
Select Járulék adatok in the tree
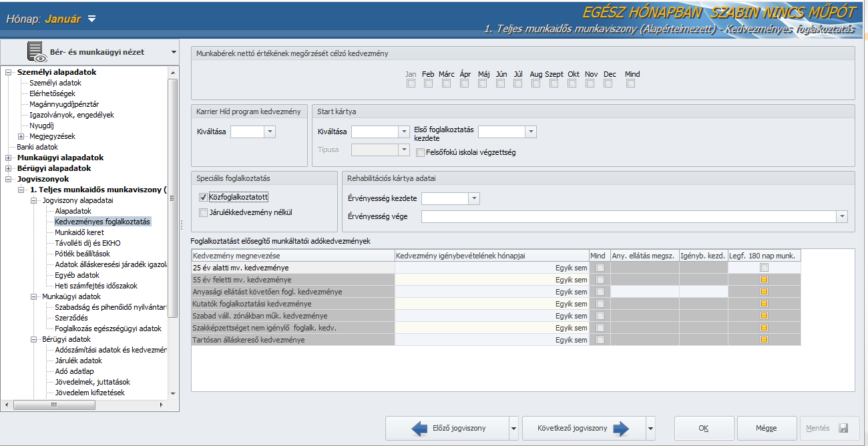78,361
